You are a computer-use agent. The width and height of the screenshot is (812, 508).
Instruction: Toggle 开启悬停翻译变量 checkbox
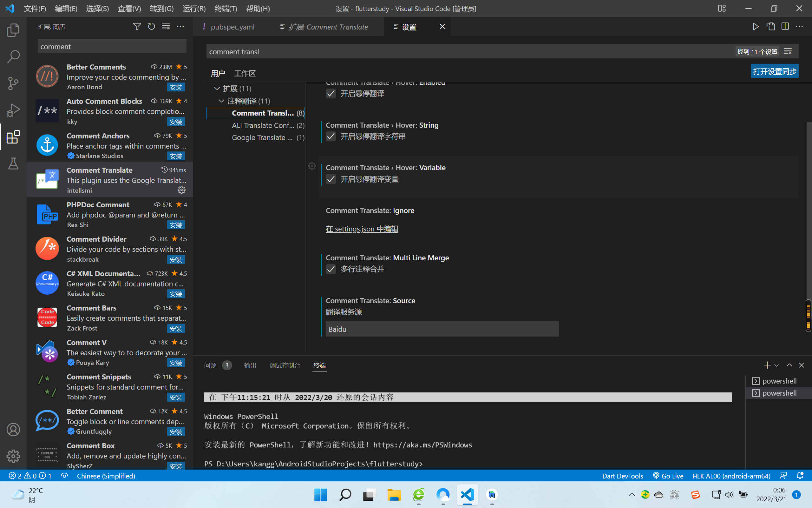click(331, 179)
